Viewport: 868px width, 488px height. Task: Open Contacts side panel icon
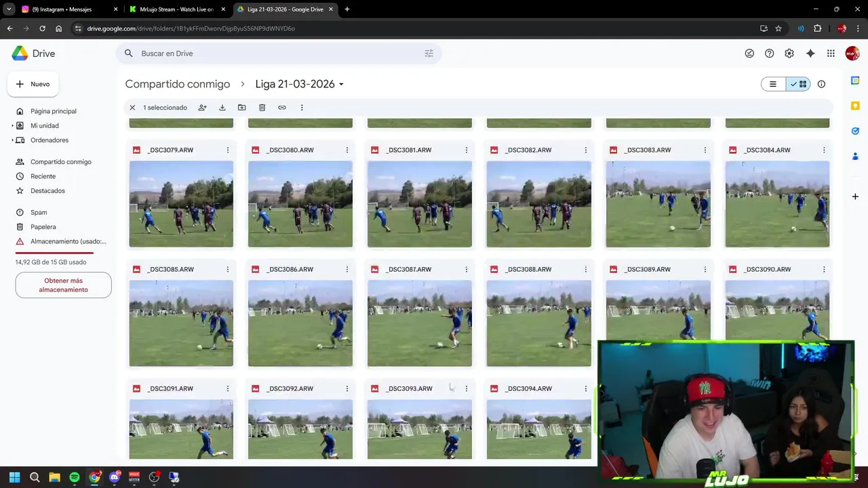[x=855, y=156]
